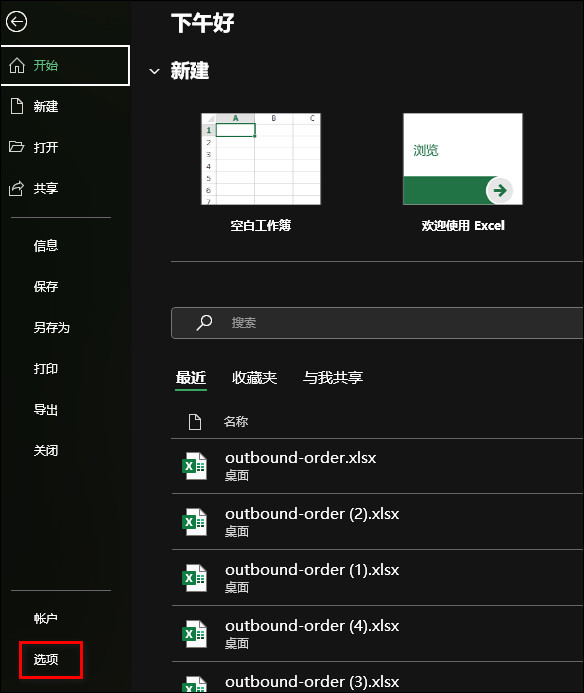Viewport: 584px width, 693px height.
Task: Choose 保存 from the sidebar
Action: click(x=46, y=286)
